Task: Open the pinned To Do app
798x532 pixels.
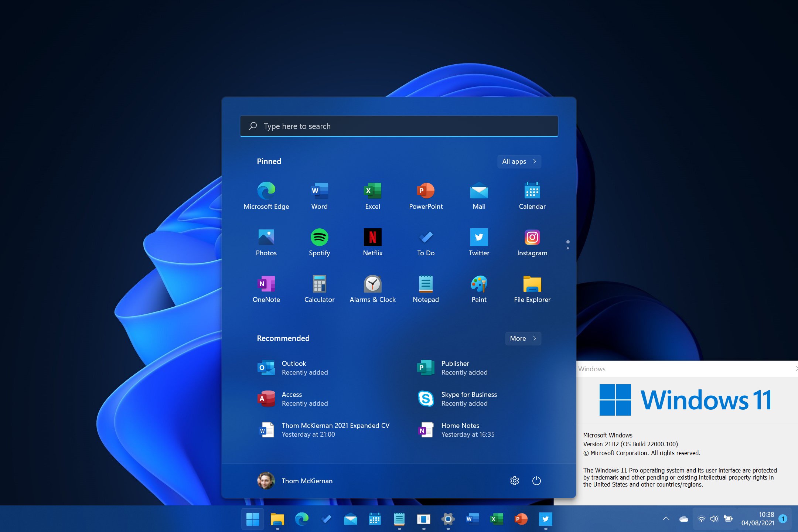Action: (426, 243)
